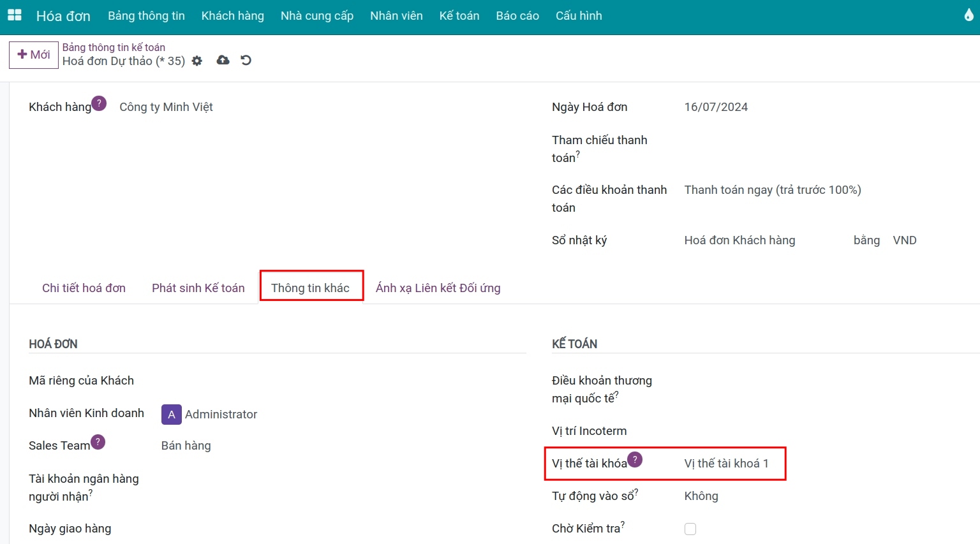980x544 pixels.
Task: Switch to Chi tiết hoá đơn tab
Action: pyautogui.click(x=84, y=288)
